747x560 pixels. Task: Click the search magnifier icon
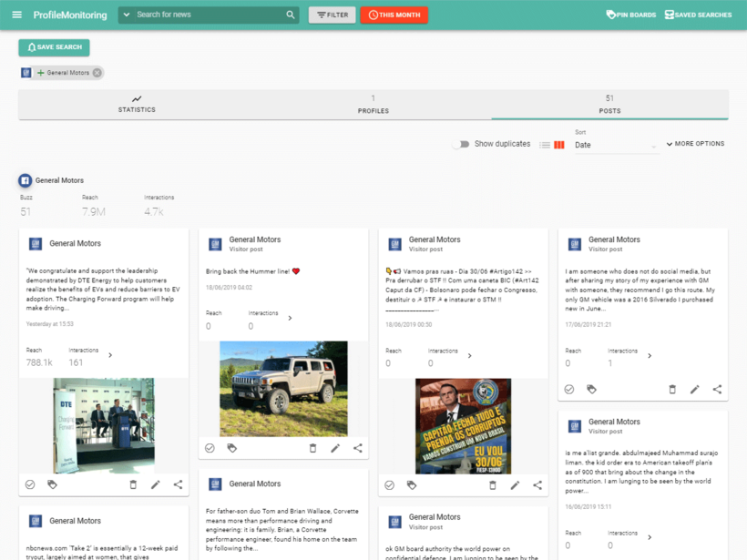(x=290, y=15)
